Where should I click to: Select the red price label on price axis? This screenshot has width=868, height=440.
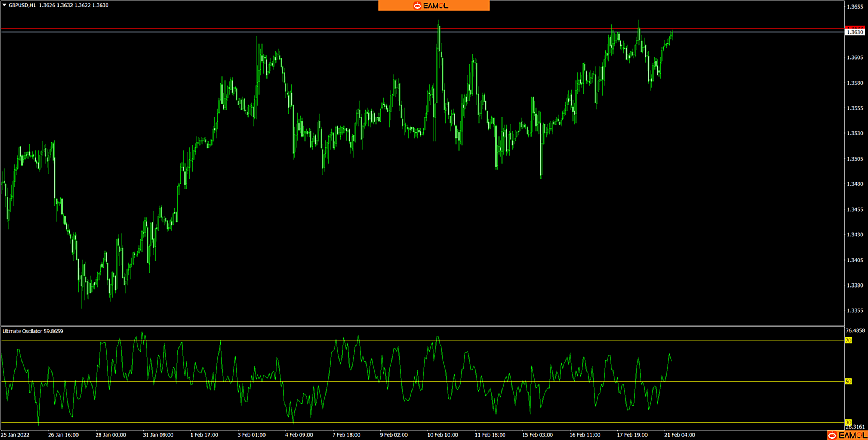pos(855,28)
